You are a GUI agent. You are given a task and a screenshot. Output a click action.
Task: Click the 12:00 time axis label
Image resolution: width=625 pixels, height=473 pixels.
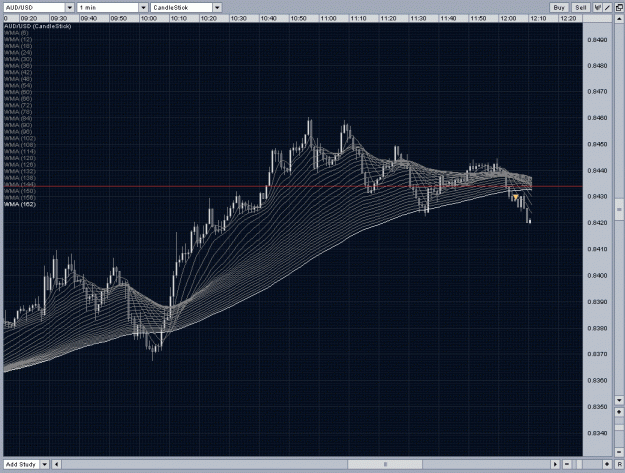click(508, 18)
